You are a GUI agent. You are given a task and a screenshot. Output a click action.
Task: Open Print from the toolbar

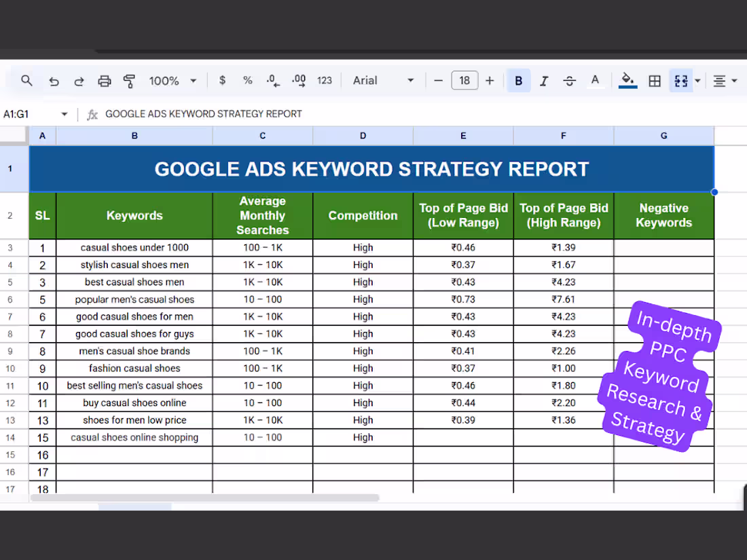(x=104, y=80)
